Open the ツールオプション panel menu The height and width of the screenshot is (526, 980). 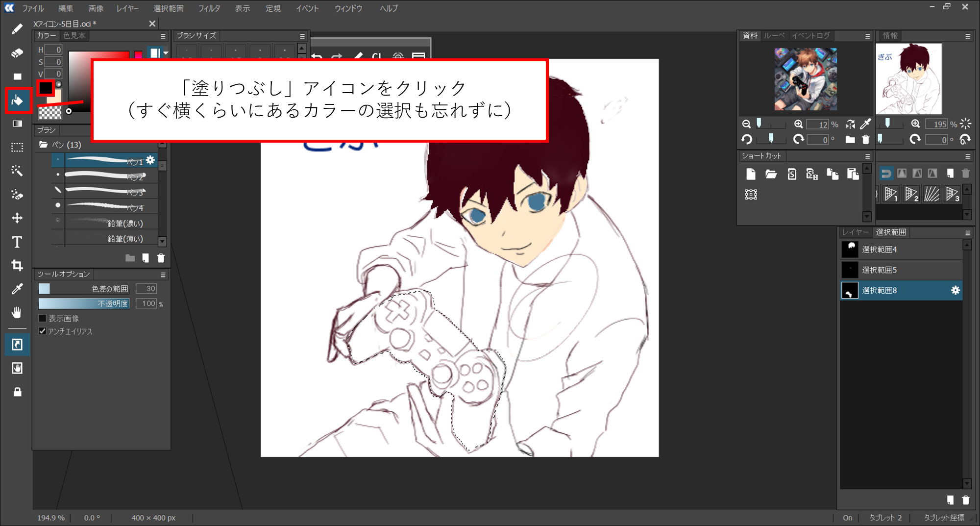coord(163,275)
